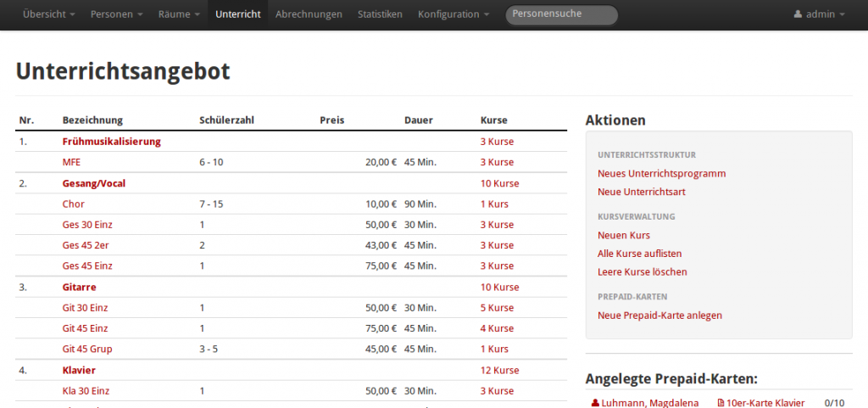Click the document icon beside 10er-Karte Klavier
The height and width of the screenshot is (408, 868).
(721, 403)
